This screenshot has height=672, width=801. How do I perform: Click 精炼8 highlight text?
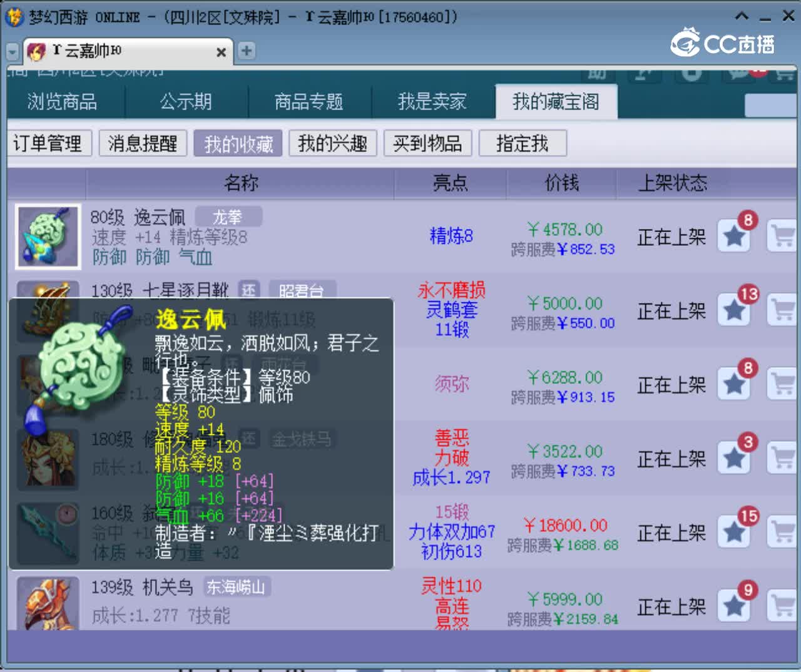(x=451, y=236)
